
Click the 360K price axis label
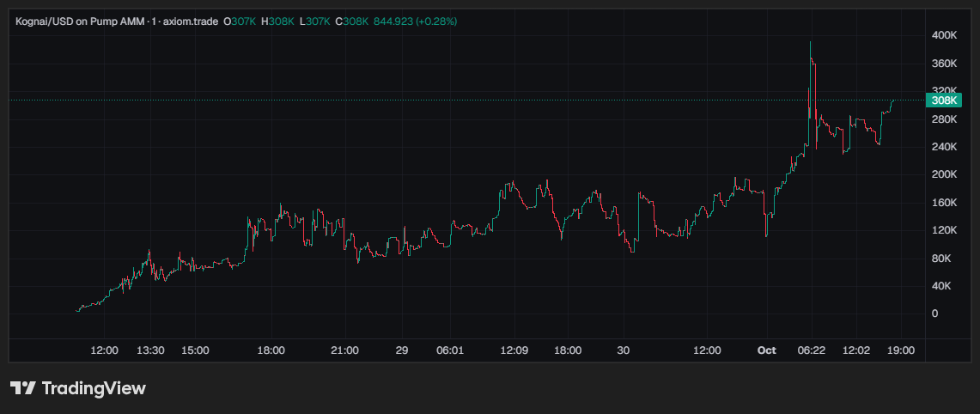click(x=945, y=64)
